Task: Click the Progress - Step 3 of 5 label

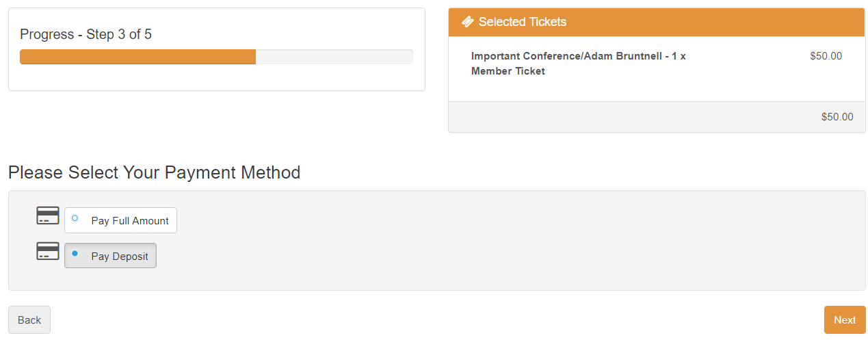Action: point(86,34)
